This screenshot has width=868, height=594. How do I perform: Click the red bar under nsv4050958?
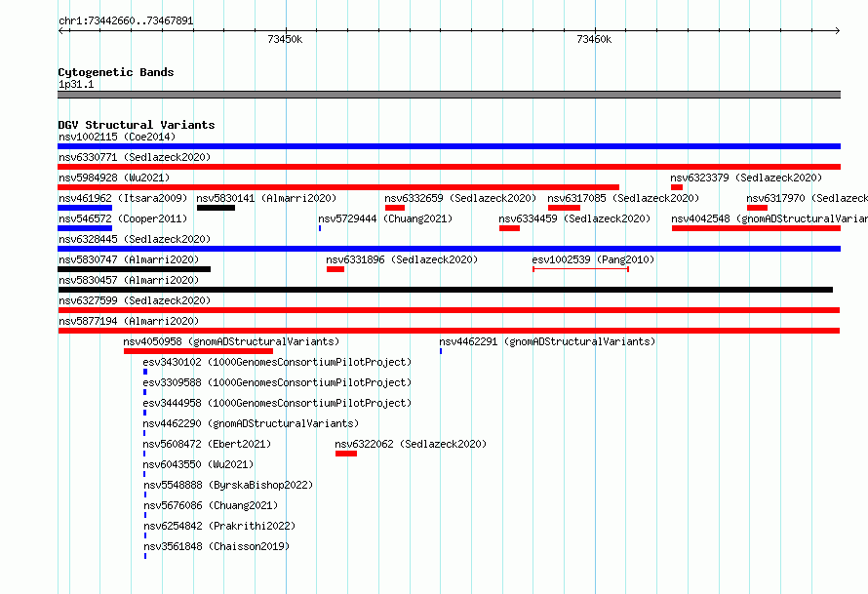(199, 351)
